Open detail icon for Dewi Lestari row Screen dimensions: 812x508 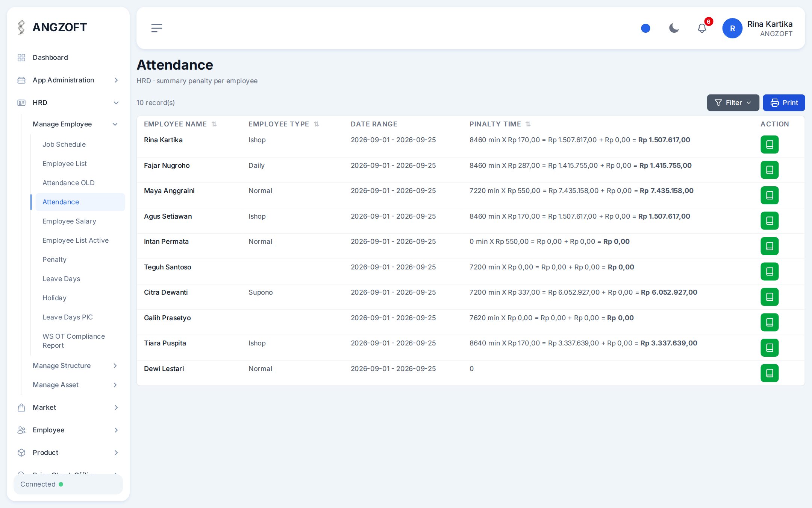pyautogui.click(x=770, y=373)
